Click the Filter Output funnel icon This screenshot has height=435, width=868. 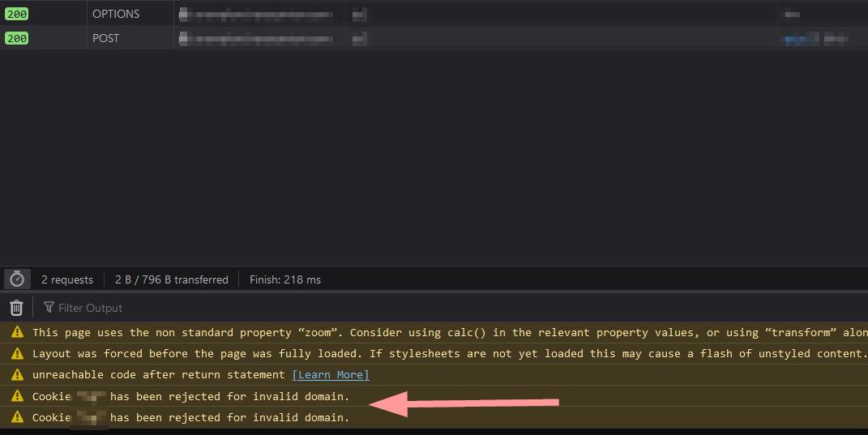(49, 307)
